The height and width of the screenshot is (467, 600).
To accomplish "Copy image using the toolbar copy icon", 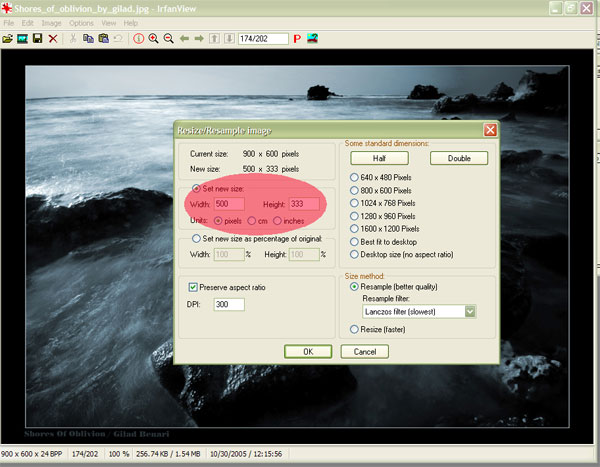I will point(88,39).
